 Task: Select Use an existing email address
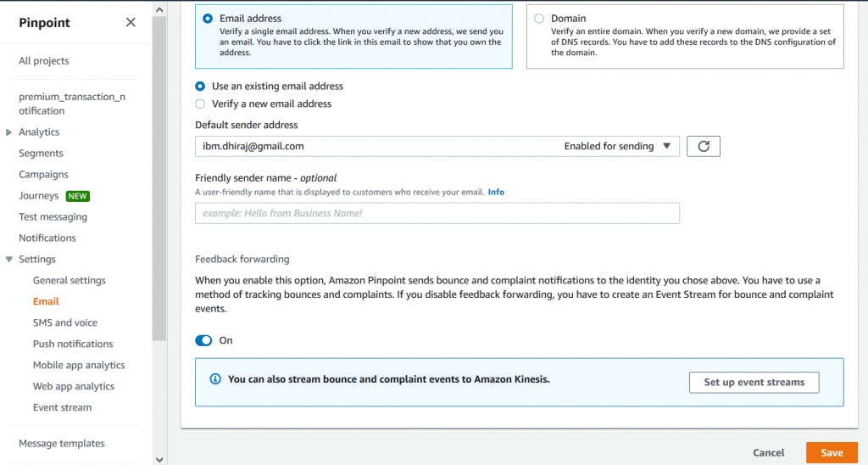200,86
